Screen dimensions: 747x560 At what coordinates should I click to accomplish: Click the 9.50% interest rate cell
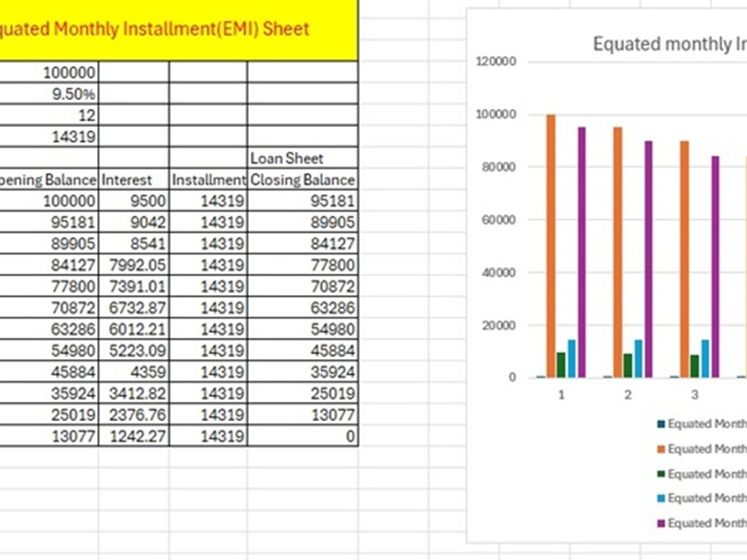click(x=49, y=94)
